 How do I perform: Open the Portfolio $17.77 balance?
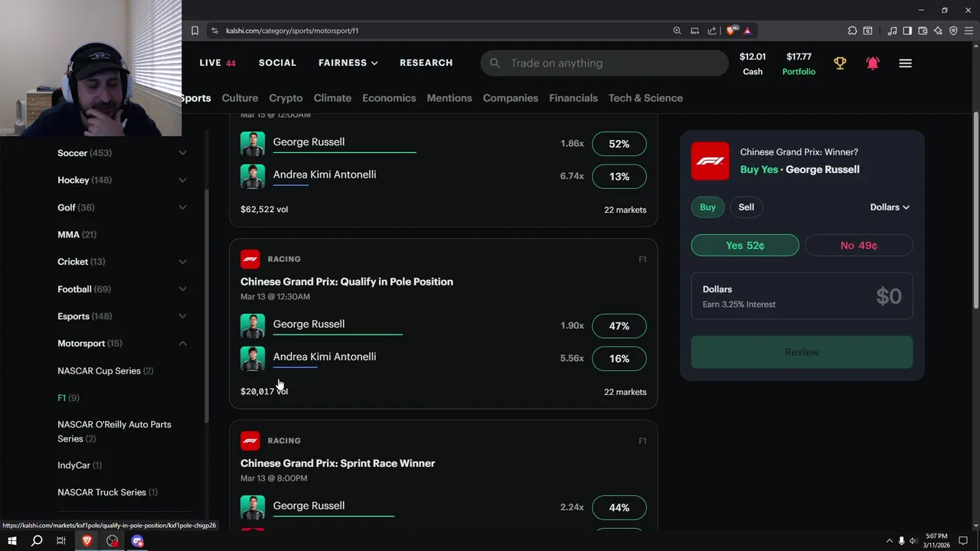click(x=799, y=64)
